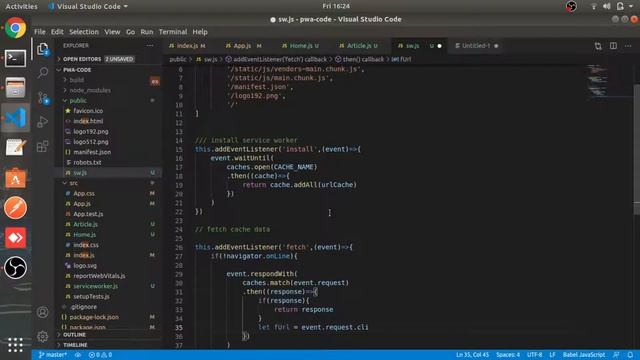Open the Edit menu
The image size is (640, 360).
click(57, 32)
